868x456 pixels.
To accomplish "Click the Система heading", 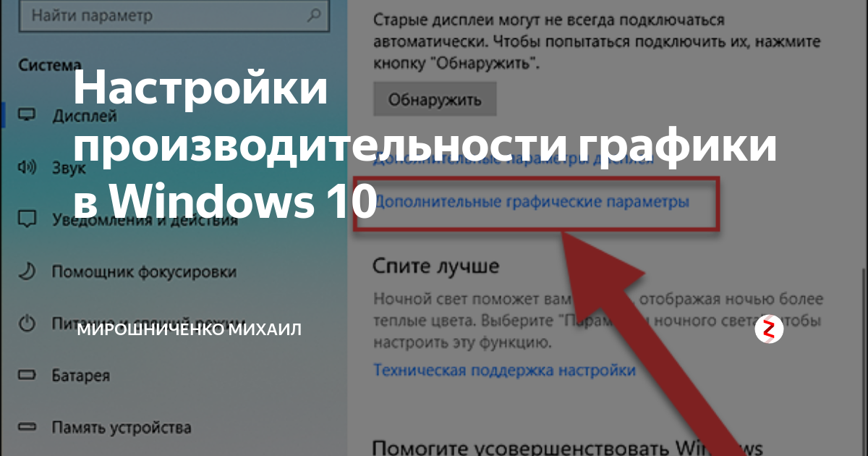I will pyautogui.click(x=50, y=64).
